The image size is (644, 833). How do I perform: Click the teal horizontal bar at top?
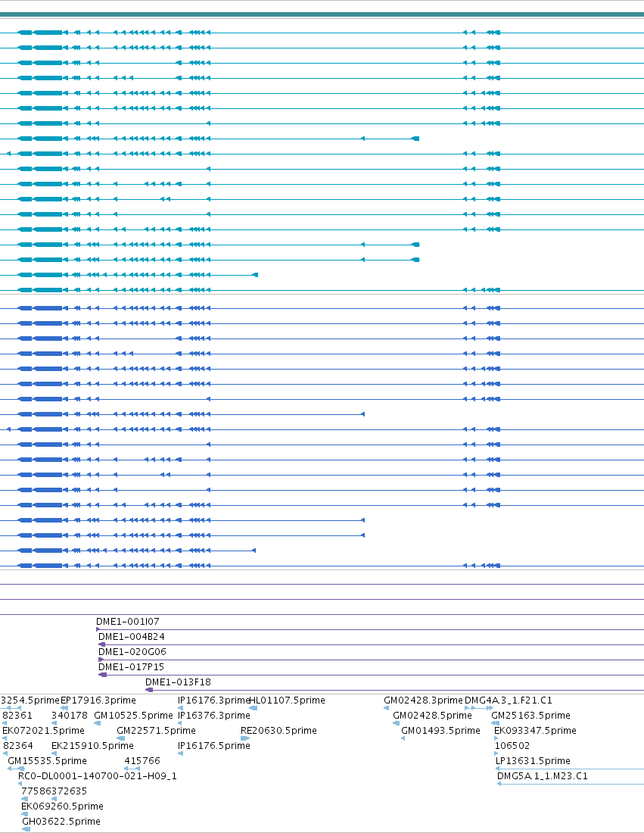tap(322, 14)
